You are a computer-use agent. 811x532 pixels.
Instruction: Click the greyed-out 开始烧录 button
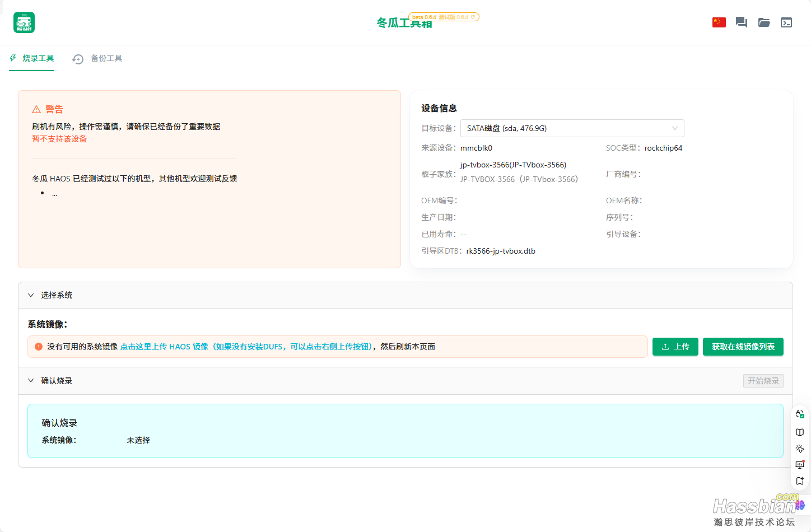coord(763,381)
